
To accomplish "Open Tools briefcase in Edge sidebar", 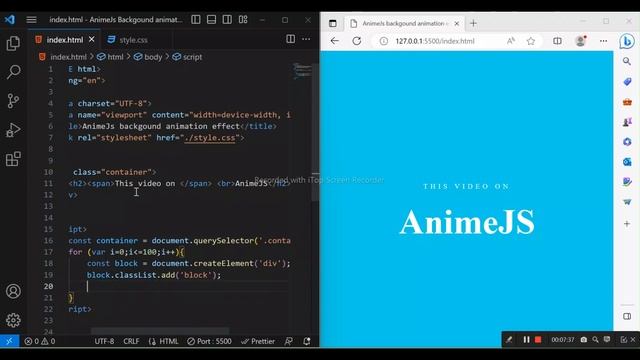I will point(627,102).
